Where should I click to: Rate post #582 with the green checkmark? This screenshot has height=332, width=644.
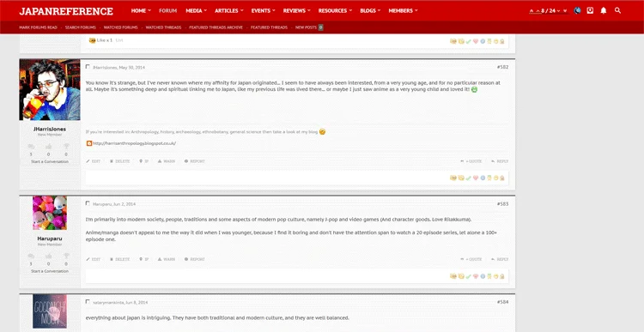[x=468, y=178]
